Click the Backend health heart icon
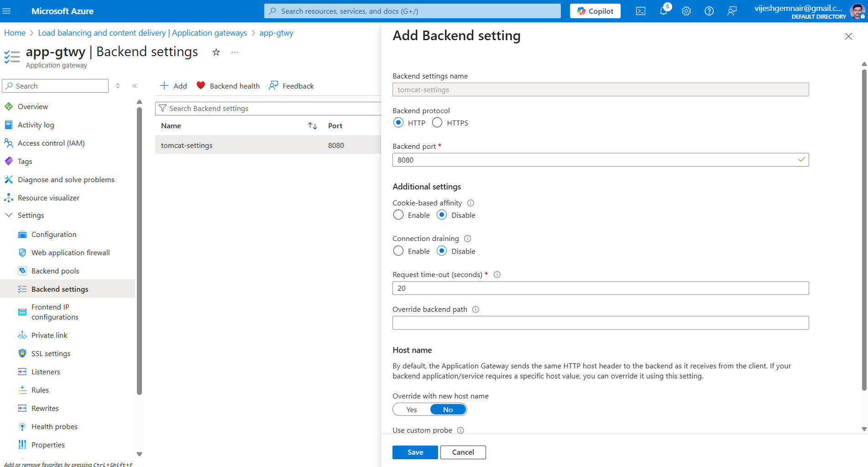This screenshot has height=467, width=868. point(201,86)
